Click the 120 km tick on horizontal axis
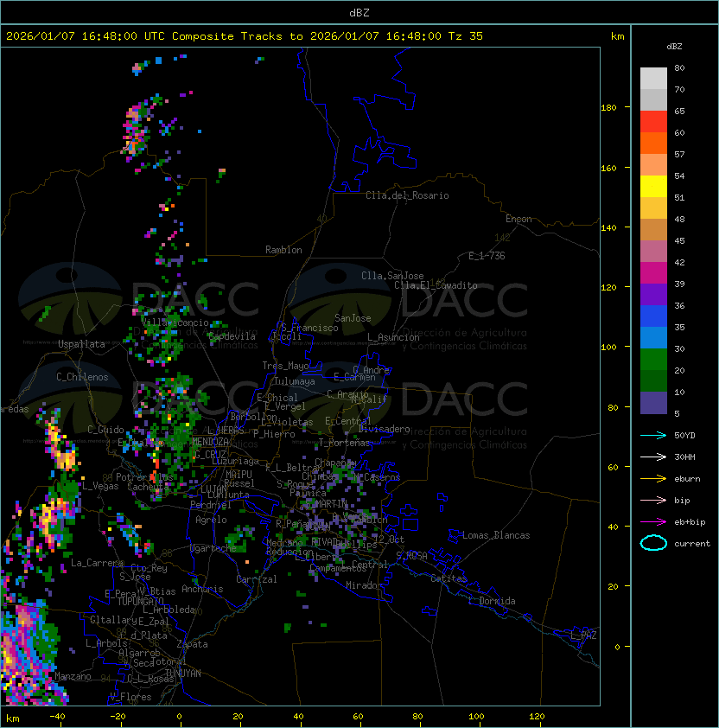 click(x=538, y=717)
